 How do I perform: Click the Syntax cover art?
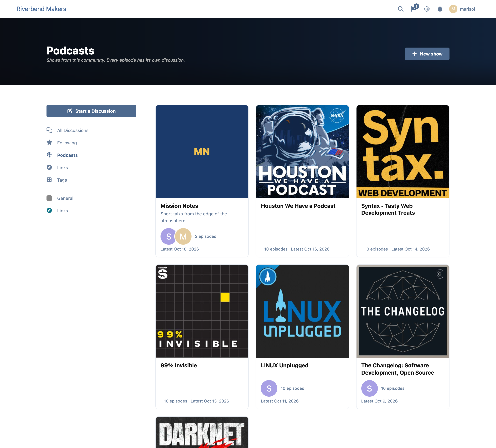(x=403, y=152)
